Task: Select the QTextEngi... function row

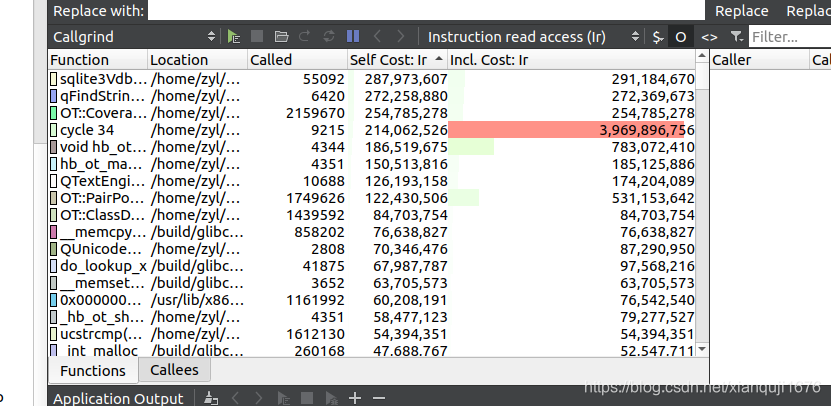Action: pyautogui.click(x=372, y=181)
